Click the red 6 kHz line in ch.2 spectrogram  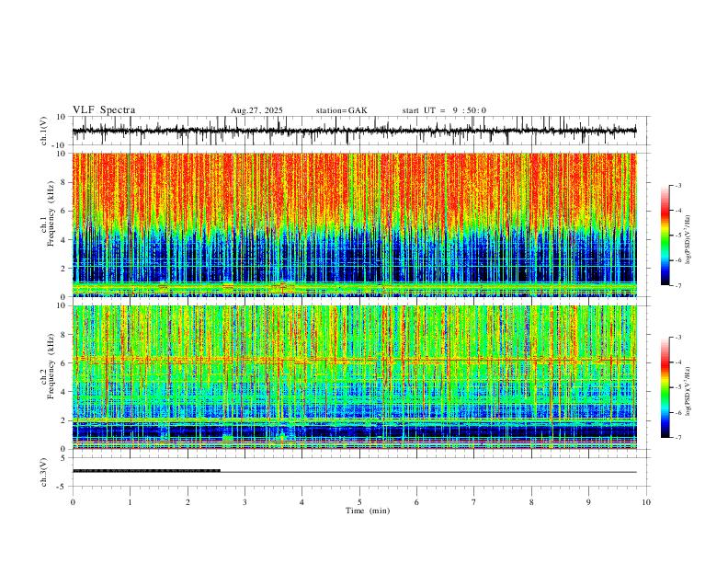[354, 360]
